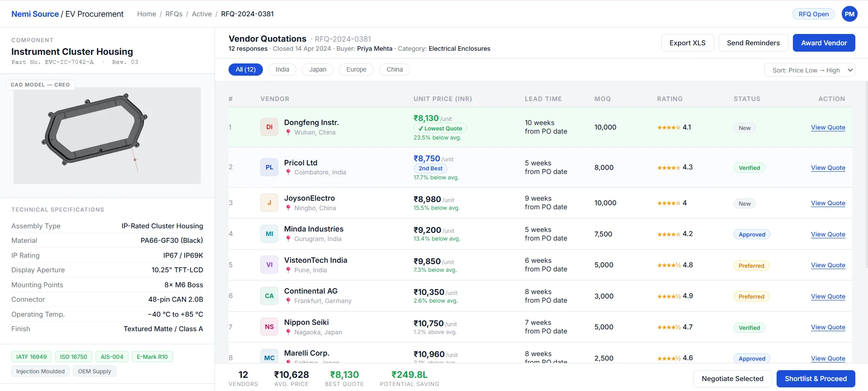
Task: Click the AIS-004 tag
Action: 112,357
